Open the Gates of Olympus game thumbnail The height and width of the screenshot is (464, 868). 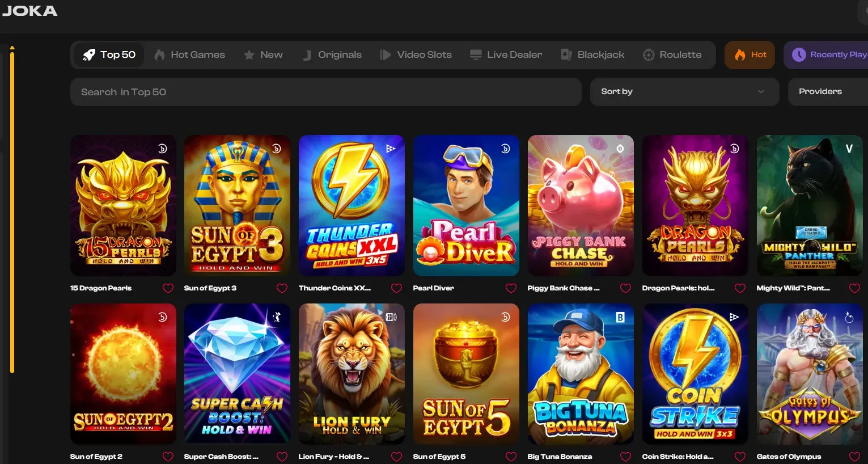pyautogui.click(x=809, y=373)
